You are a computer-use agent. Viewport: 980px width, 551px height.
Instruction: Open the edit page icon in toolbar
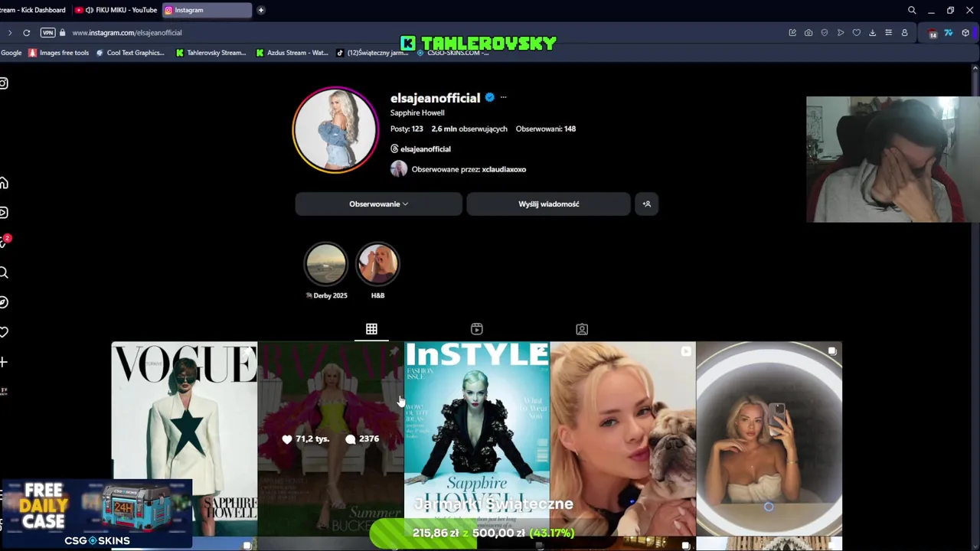pyautogui.click(x=792, y=33)
